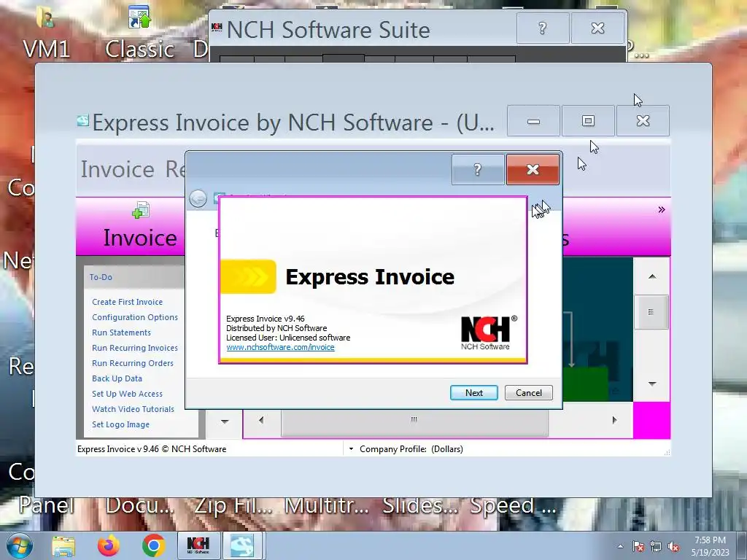
Task: Open the Windows Start menu
Action: (20, 545)
